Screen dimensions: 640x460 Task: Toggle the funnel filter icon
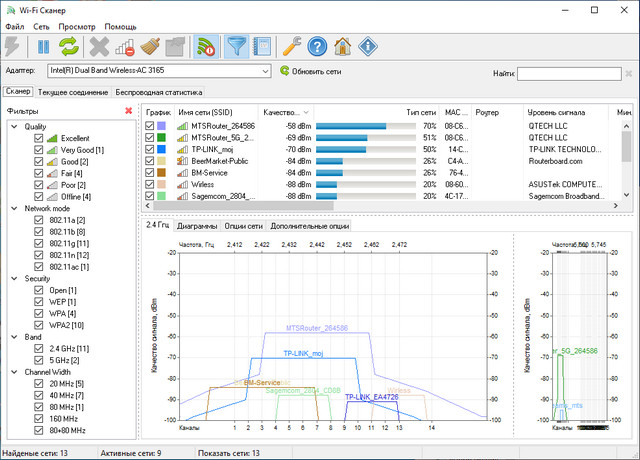click(237, 45)
